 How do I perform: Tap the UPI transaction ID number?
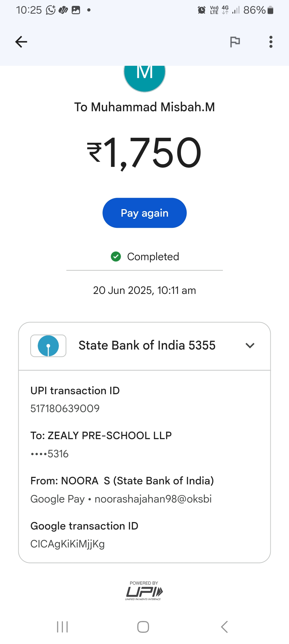(x=65, y=409)
